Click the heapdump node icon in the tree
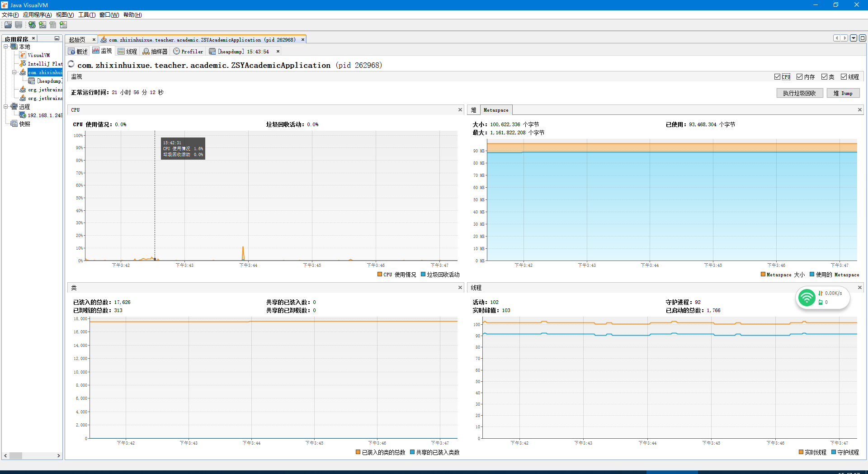Viewport: 868px width, 474px height. pos(32,81)
